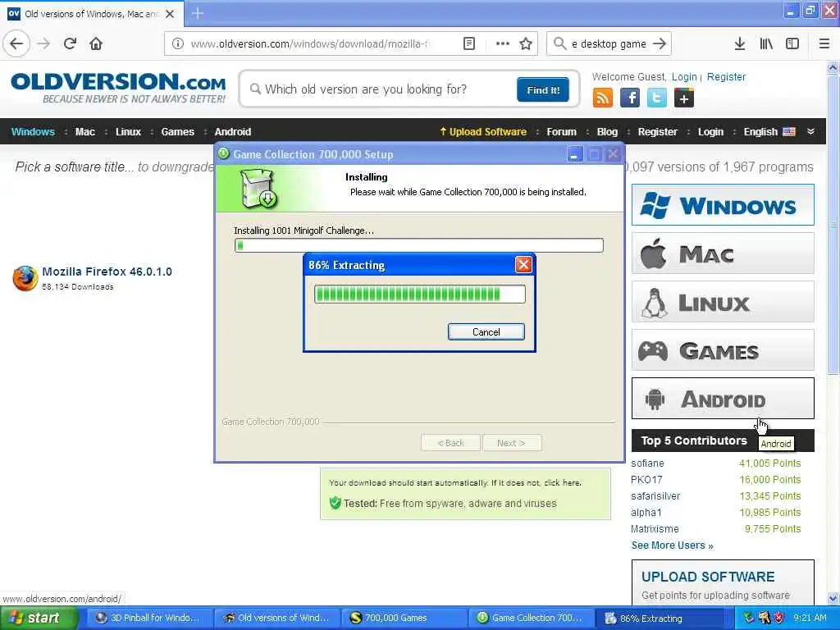This screenshot has height=630, width=840.
Task: Click the extraction progress bar
Action: (419, 294)
